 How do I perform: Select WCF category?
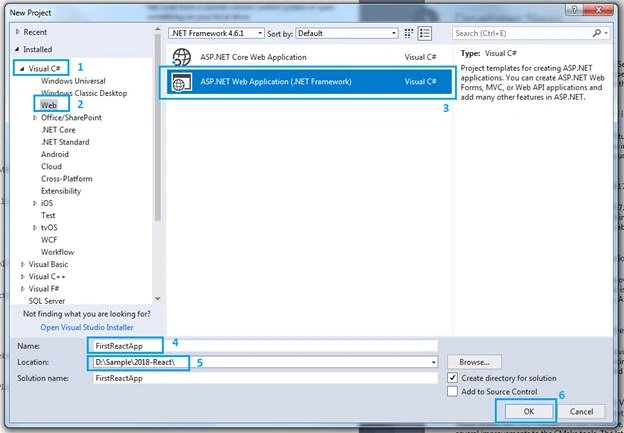pyautogui.click(x=49, y=240)
